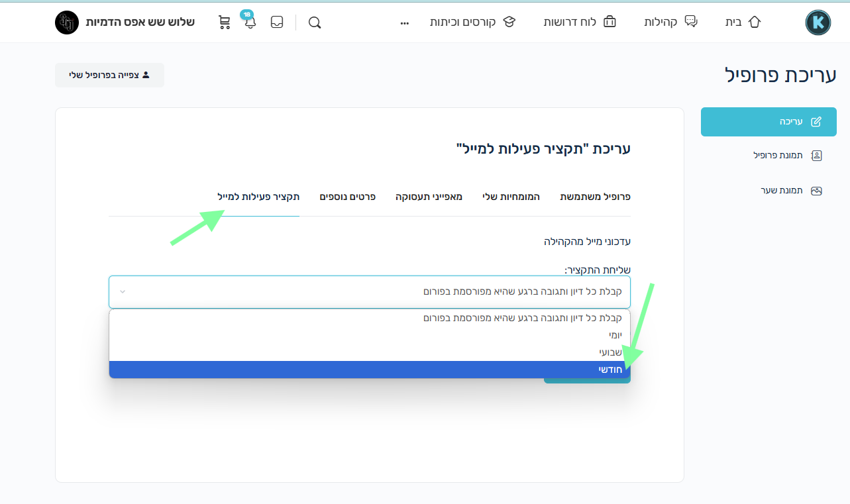Switch to המומחיות שלי tab
Screen dimensions: 850x504
tap(511, 197)
